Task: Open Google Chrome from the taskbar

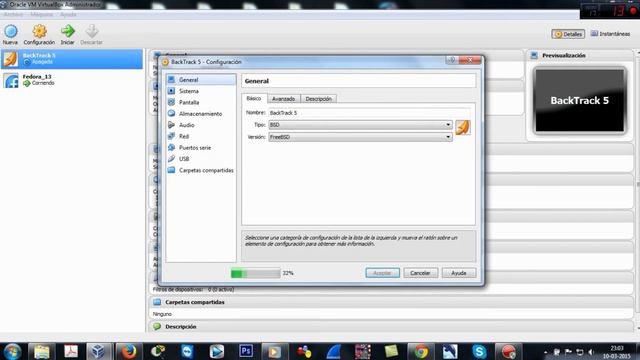Action: coord(421,351)
